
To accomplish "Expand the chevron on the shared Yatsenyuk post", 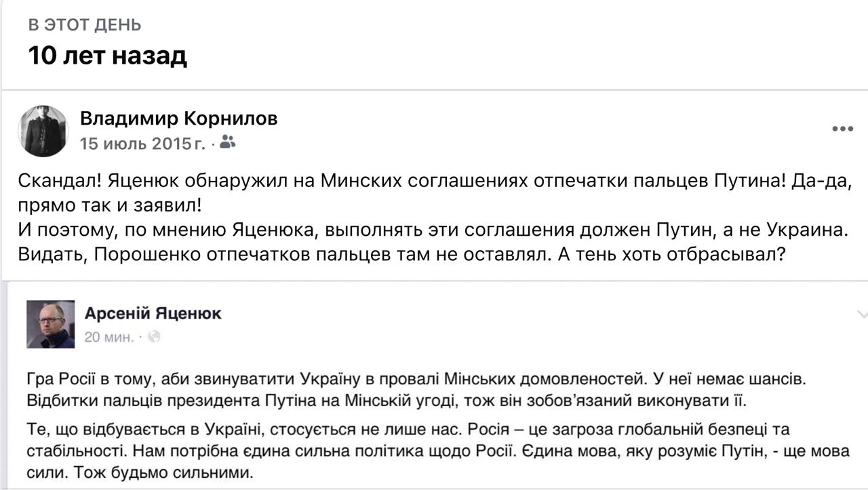I will (862, 314).
